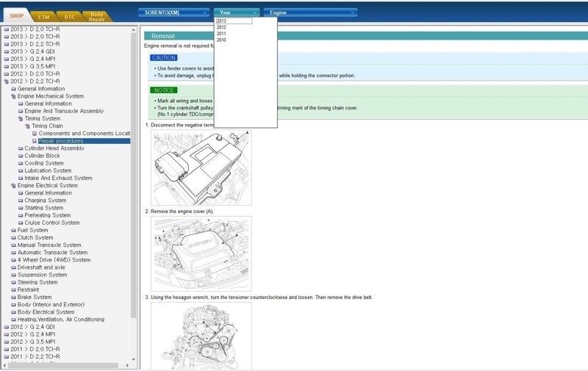Screen dimensions: 588x371
Task: Switch to the ETM tab
Action: pyautogui.click(x=44, y=15)
